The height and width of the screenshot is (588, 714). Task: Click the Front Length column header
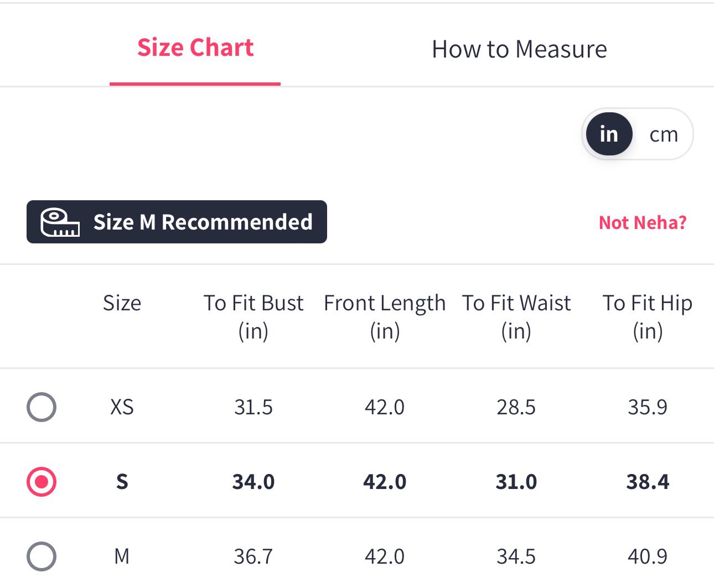point(385,316)
